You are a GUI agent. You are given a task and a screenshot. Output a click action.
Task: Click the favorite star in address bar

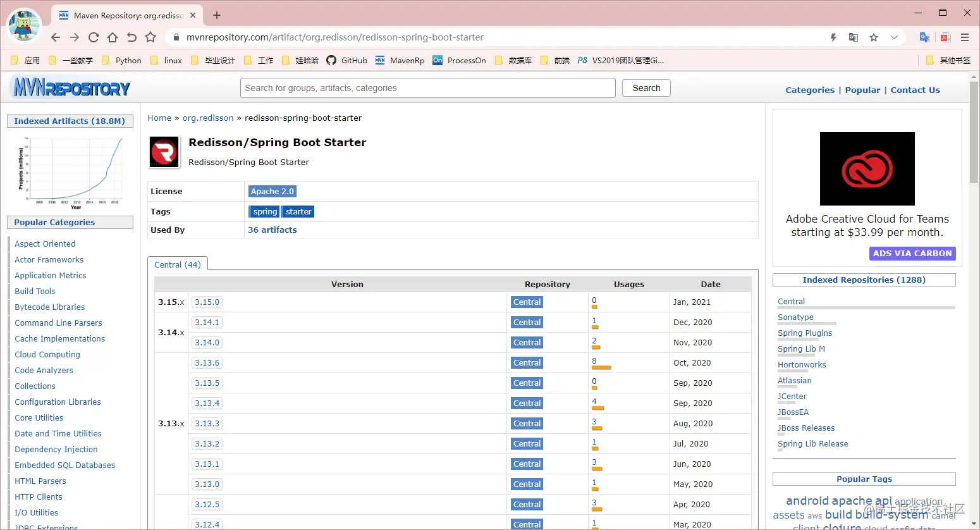tap(874, 37)
